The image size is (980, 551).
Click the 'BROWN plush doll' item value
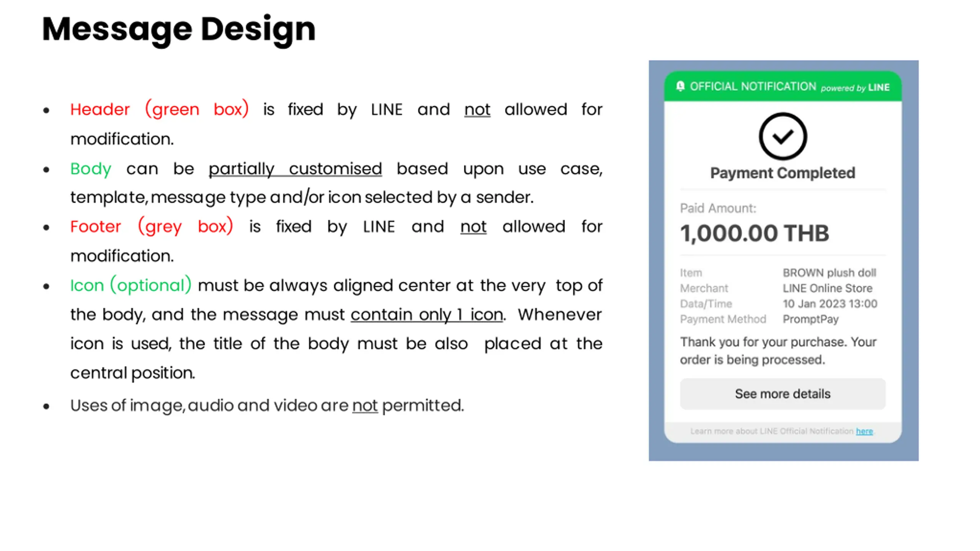(829, 273)
